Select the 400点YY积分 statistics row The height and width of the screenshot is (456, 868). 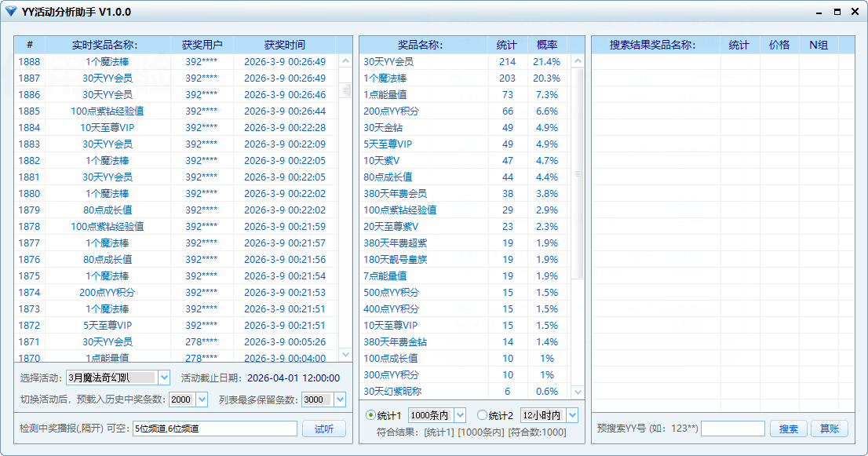coord(465,308)
